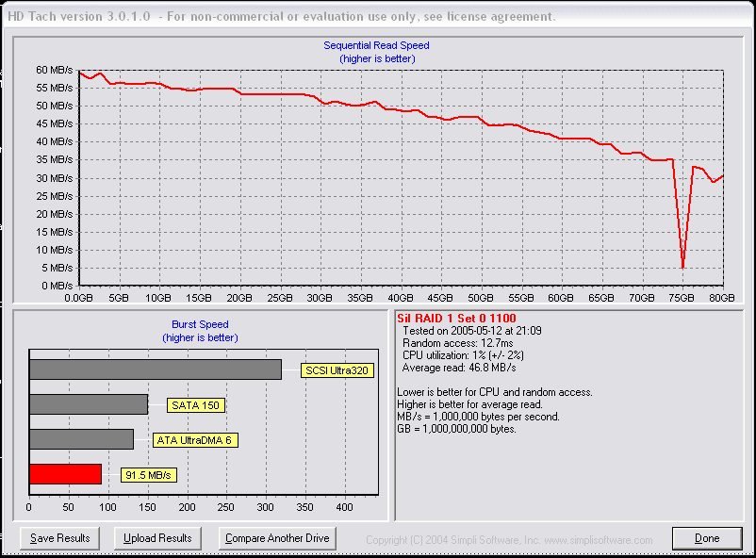Click the ATA UltraDMA 6 label
The width and height of the screenshot is (756, 558).
pos(195,440)
